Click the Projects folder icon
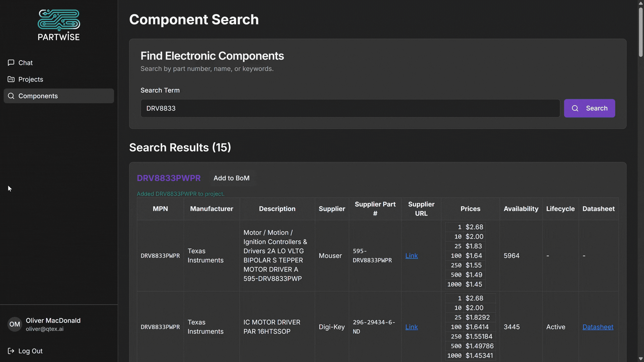The width and height of the screenshot is (644, 362). [x=11, y=79]
